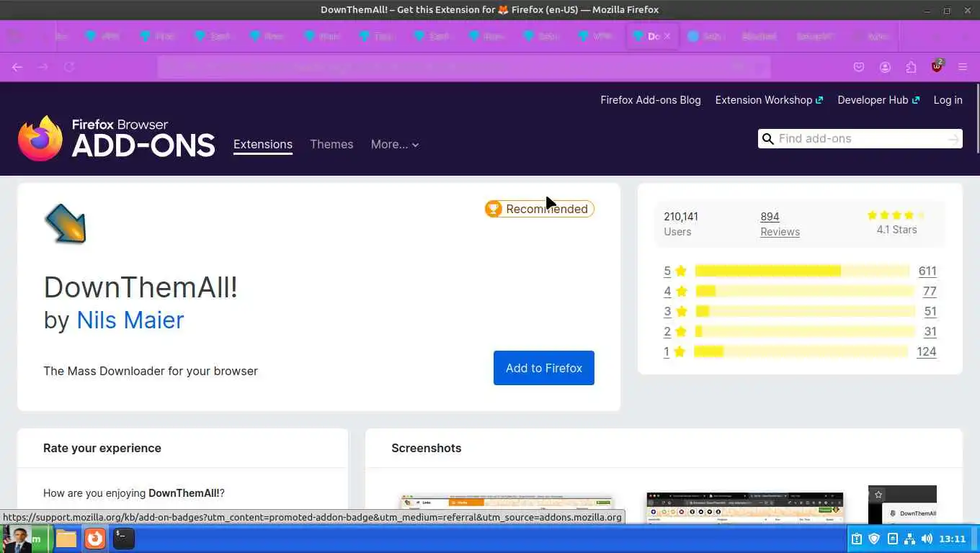Viewport: 980px width, 553px height.
Task: Click the Mass Downloader summary text
Action: click(x=151, y=371)
